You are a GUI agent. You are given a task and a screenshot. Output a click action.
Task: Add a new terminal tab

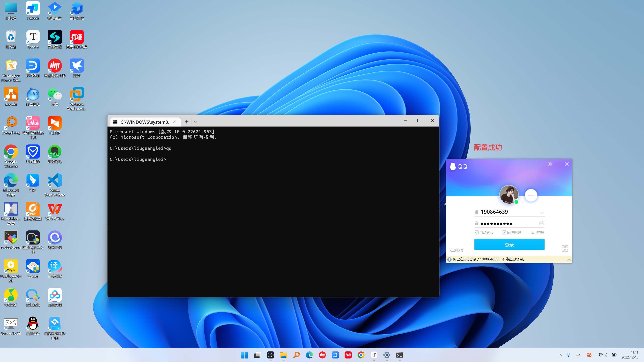click(x=186, y=122)
